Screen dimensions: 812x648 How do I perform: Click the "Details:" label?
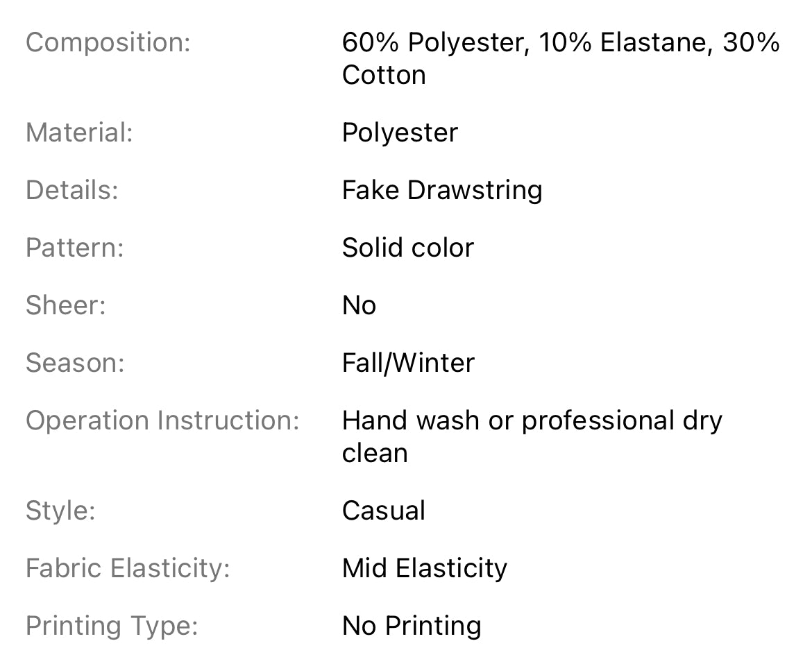[x=72, y=190]
